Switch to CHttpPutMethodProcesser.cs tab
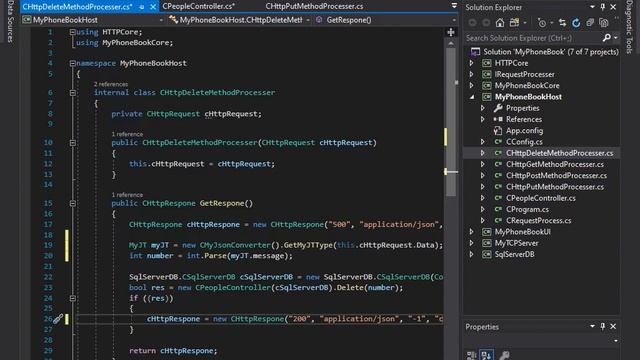The image size is (640, 360). [x=314, y=6]
